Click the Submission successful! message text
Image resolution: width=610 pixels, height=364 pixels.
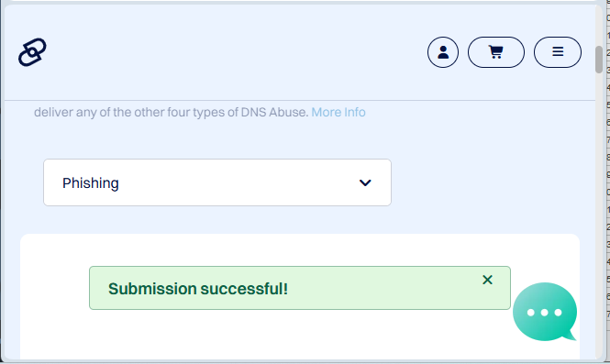[198, 289]
